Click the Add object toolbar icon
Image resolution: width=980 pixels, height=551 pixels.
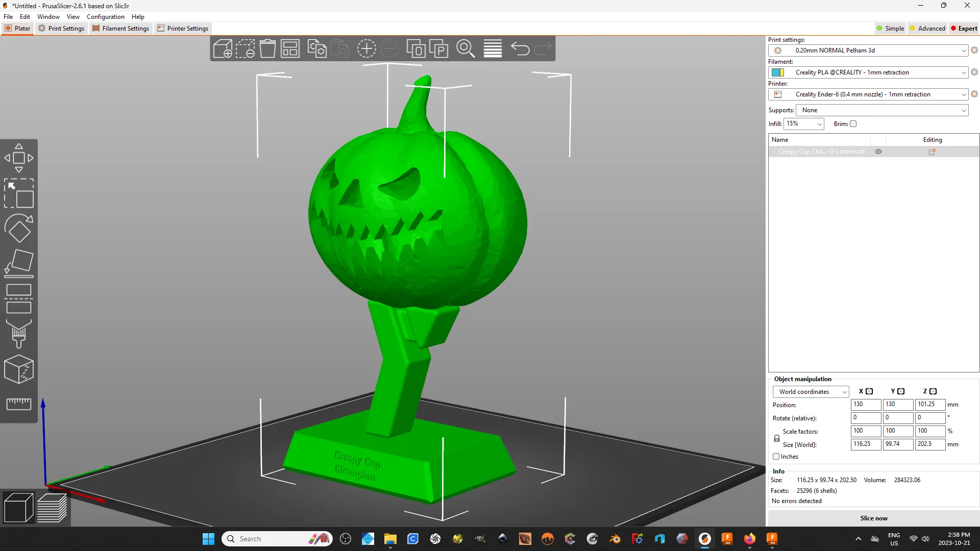(x=223, y=49)
